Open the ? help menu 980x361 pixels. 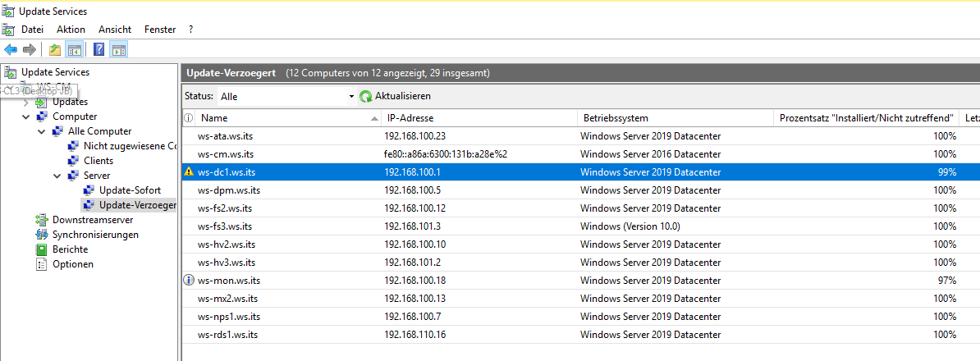point(190,30)
